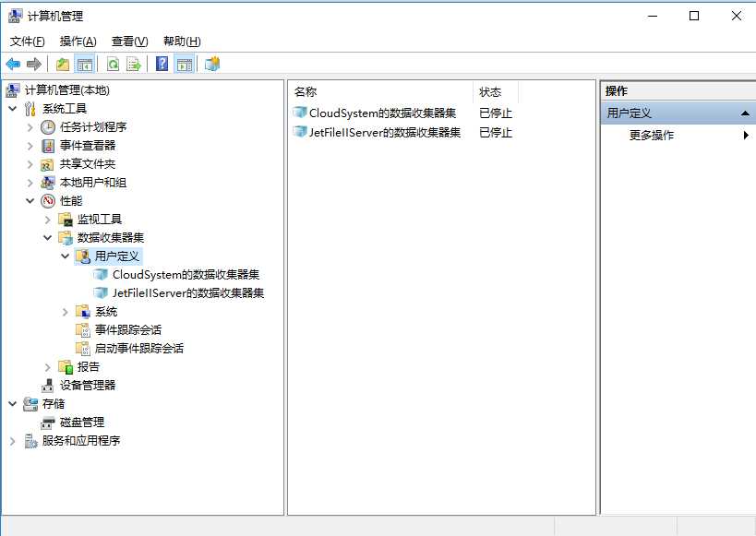Click the 启动事件跟踪会话 icon in tree
The height and width of the screenshot is (536, 756).
coord(83,349)
